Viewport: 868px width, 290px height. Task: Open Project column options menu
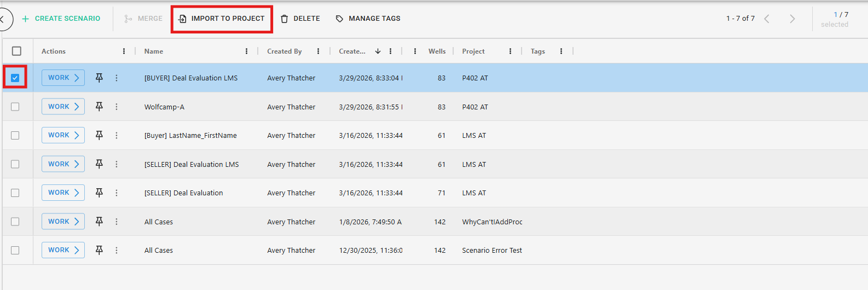tap(510, 51)
